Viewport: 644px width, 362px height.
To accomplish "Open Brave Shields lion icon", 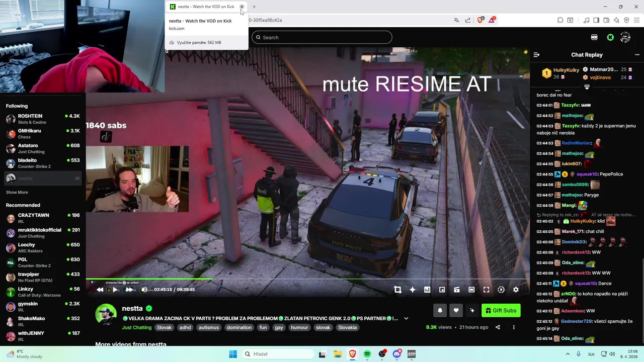I will coord(480,20).
